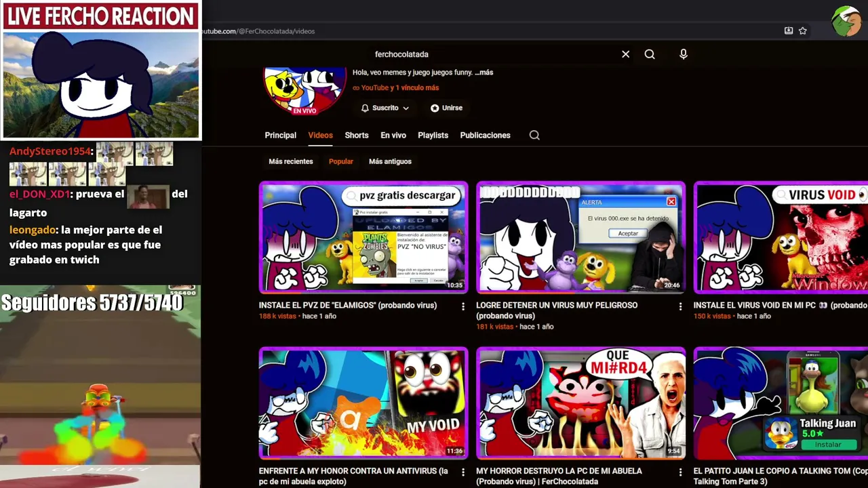Open the virus 000.exe alert thumbnail
This screenshot has height=488, width=868.
pos(580,237)
